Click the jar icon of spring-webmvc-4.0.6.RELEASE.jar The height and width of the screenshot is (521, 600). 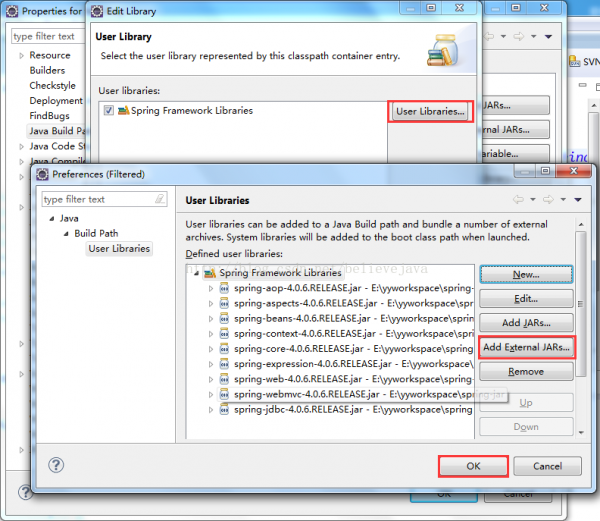(x=224, y=394)
